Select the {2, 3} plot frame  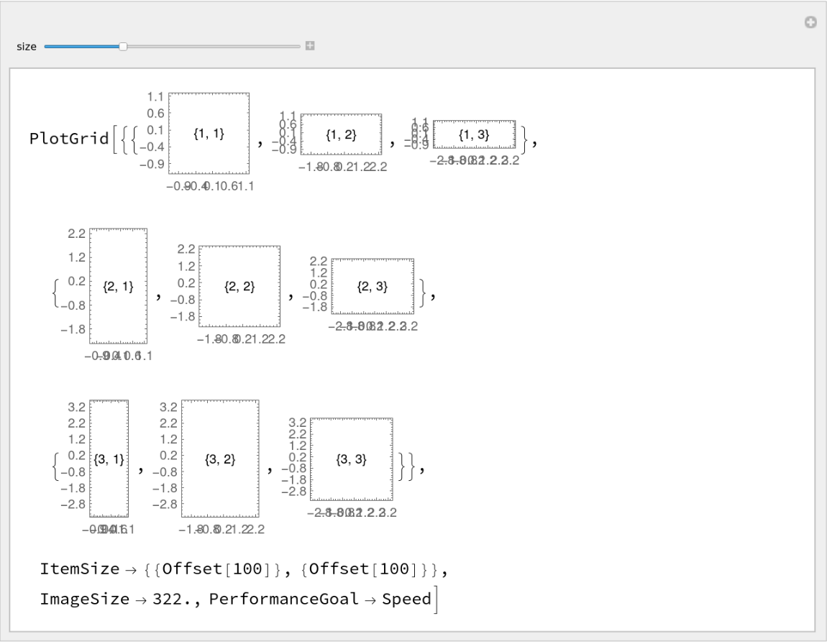click(x=373, y=286)
